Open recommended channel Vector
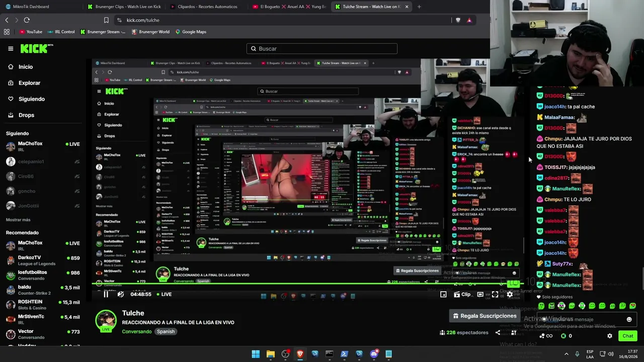The height and width of the screenshot is (362, 644). (x=43, y=334)
